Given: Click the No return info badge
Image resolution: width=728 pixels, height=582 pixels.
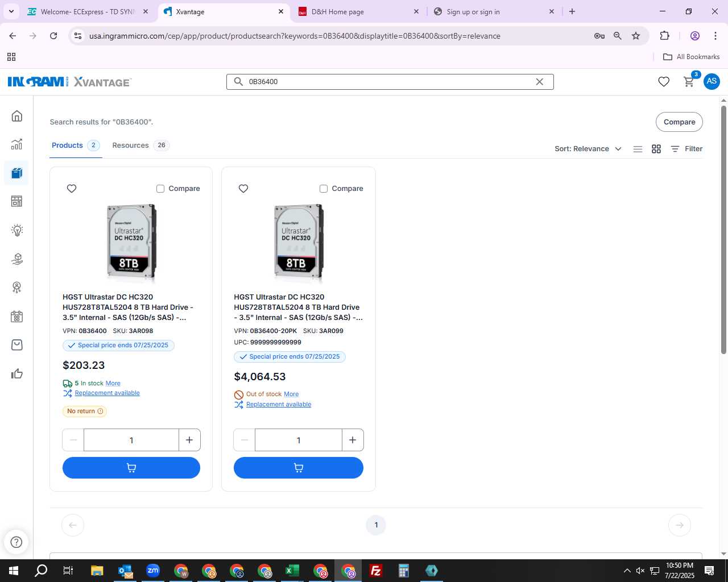Looking at the screenshot, I should click(85, 411).
